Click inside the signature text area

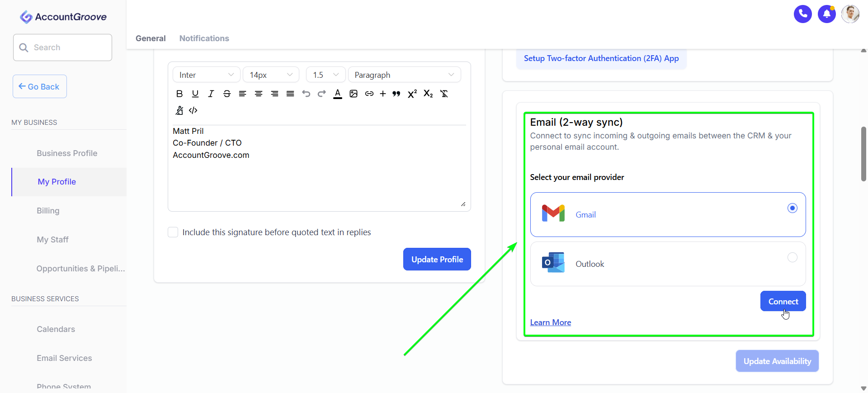319,168
